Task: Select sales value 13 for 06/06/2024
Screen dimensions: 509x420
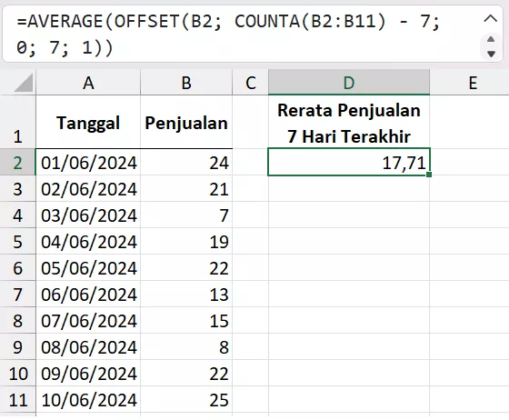Action: [x=186, y=294]
